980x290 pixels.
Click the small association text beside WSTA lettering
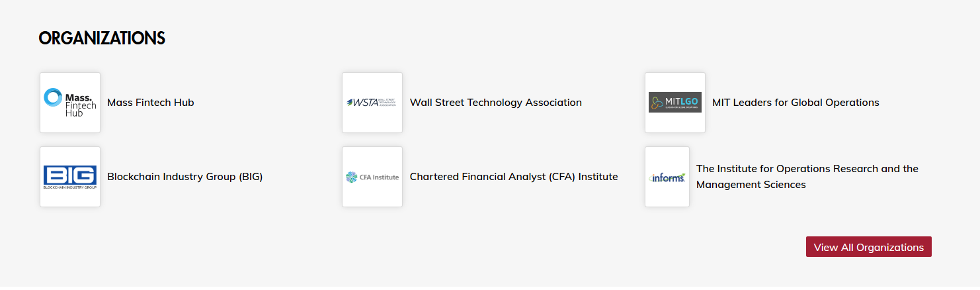[389, 103]
